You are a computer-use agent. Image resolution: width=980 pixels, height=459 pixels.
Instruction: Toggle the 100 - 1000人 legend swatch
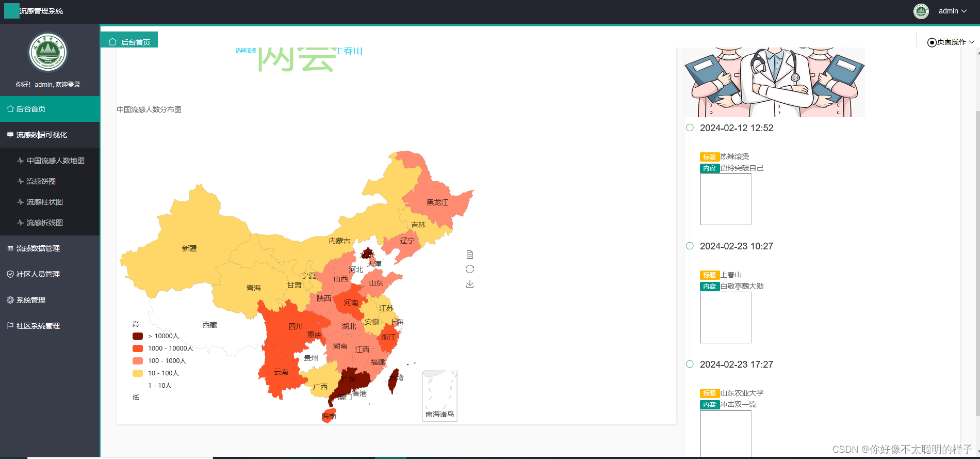138,361
